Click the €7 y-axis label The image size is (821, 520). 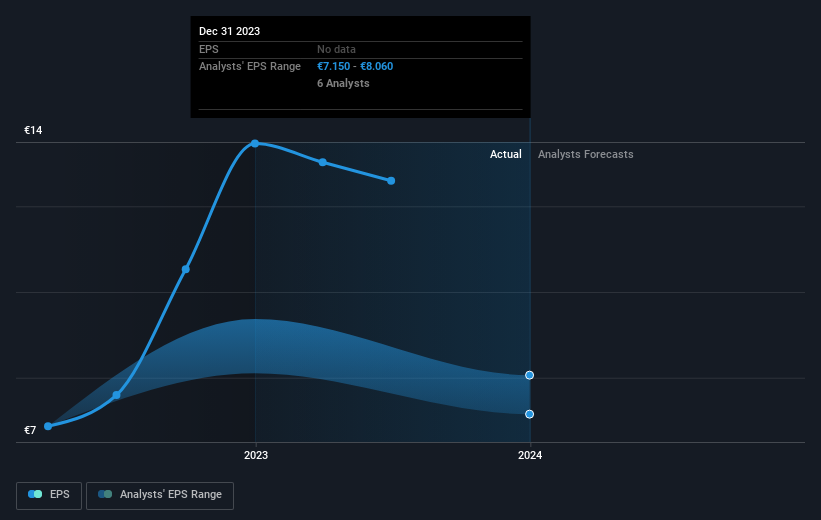click(x=30, y=430)
